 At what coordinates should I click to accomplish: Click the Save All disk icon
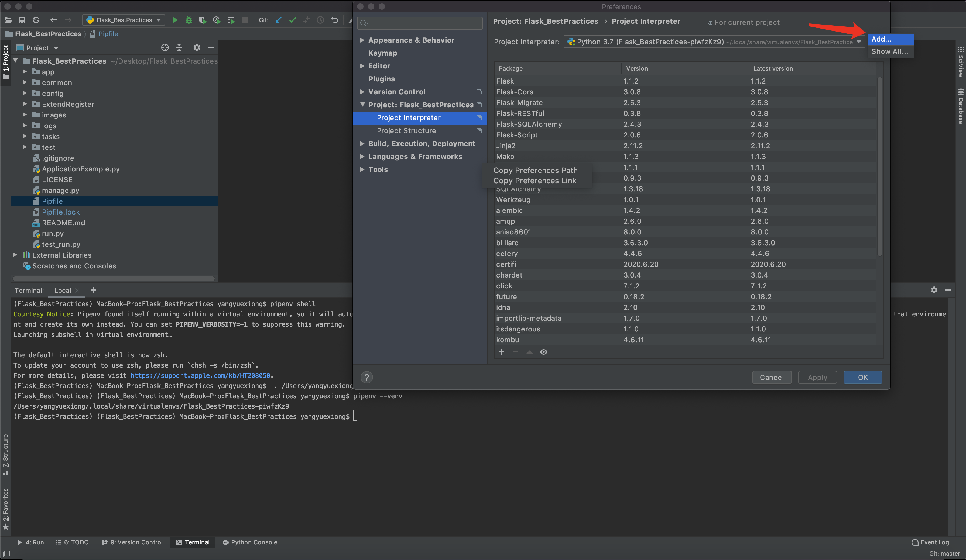22,20
